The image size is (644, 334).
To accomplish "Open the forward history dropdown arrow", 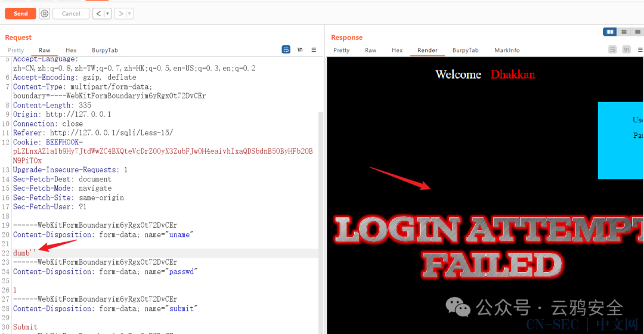I will click(130, 14).
